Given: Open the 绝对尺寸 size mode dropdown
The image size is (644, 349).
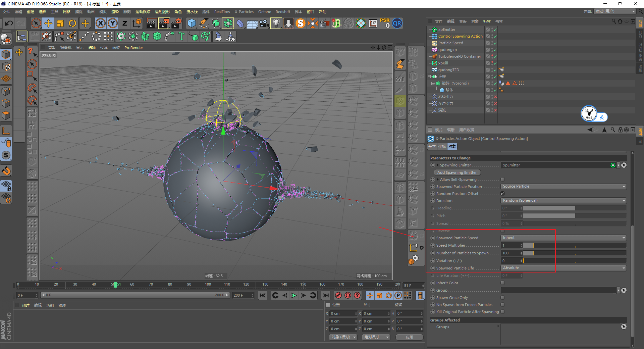Looking at the screenshot, I should [376, 337].
